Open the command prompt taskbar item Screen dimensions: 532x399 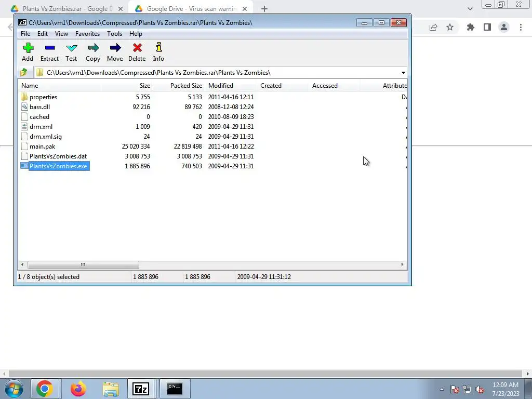point(175,389)
